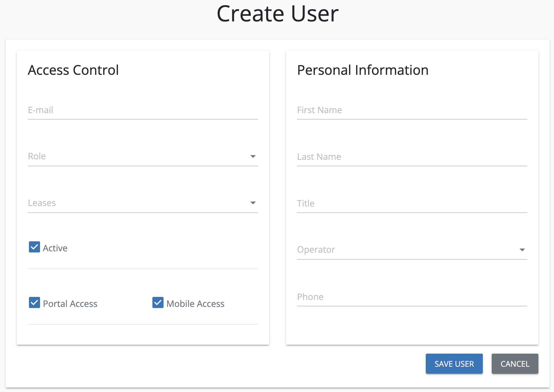Click the Access Control section header

[73, 70]
